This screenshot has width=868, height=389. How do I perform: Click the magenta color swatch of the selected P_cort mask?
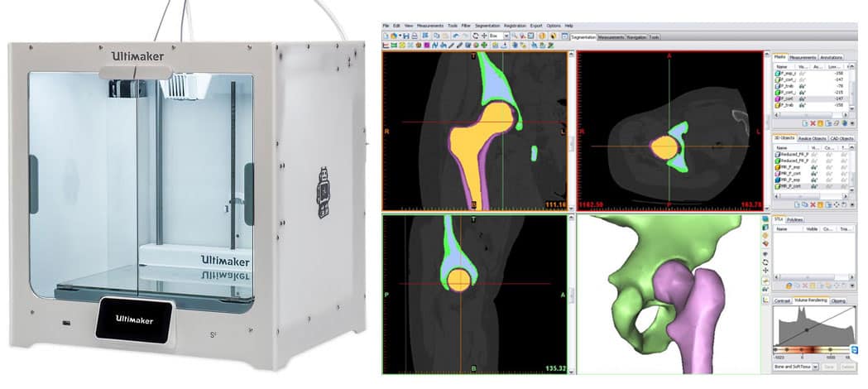[x=777, y=98]
